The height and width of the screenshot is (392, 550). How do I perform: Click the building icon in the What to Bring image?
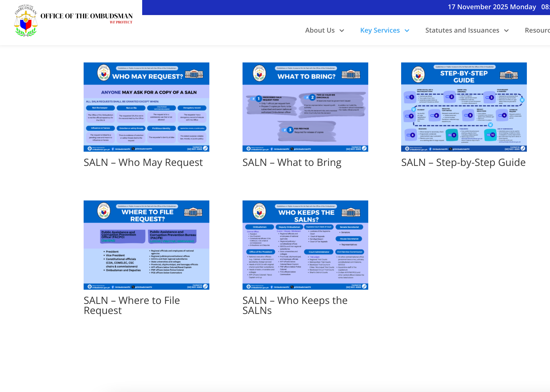pos(351,74)
